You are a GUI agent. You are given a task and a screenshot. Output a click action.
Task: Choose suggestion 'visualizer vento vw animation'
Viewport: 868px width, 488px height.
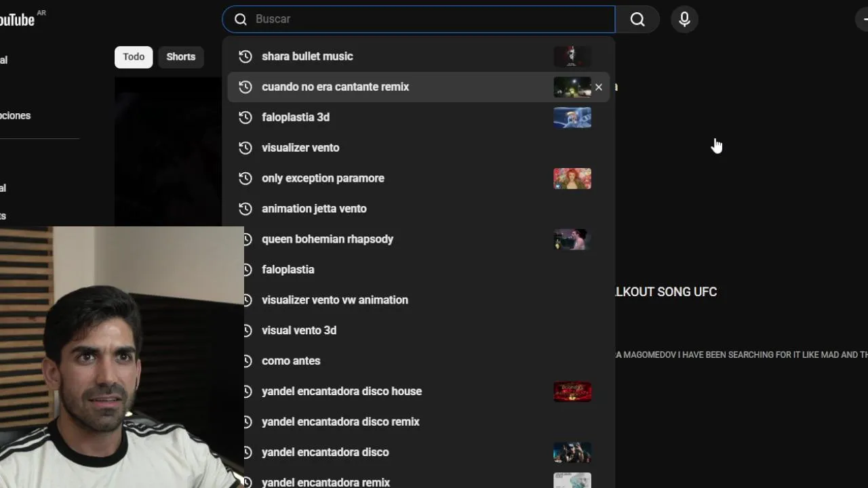427,300
